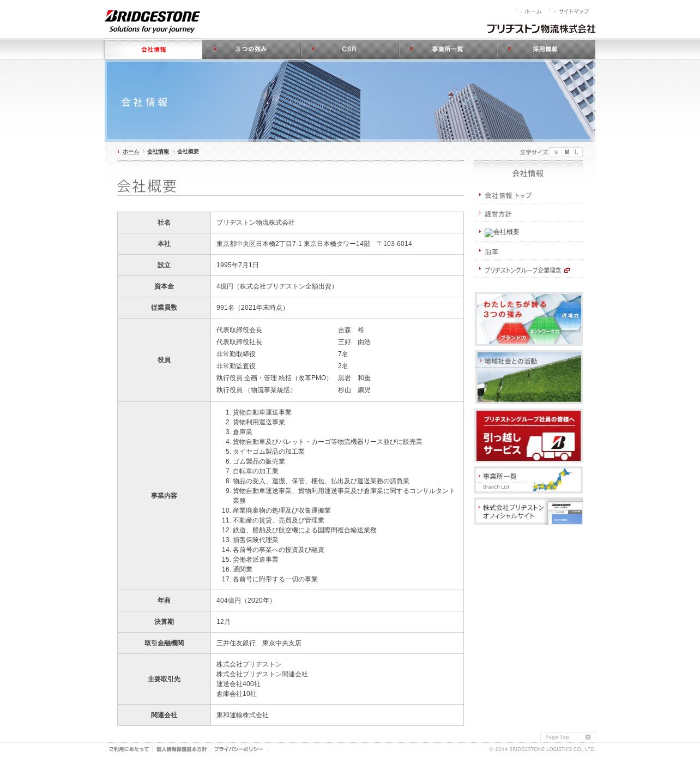The height and width of the screenshot is (763, 700).
Task: Click the head office address cell
Action: pos(337,244)
